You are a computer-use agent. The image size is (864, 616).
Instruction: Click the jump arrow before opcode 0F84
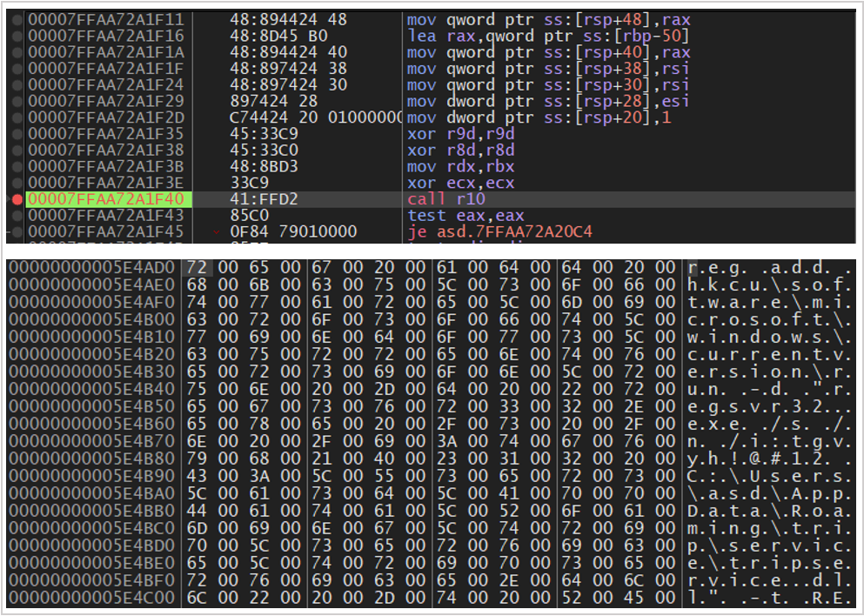click(x=216, y=232)
